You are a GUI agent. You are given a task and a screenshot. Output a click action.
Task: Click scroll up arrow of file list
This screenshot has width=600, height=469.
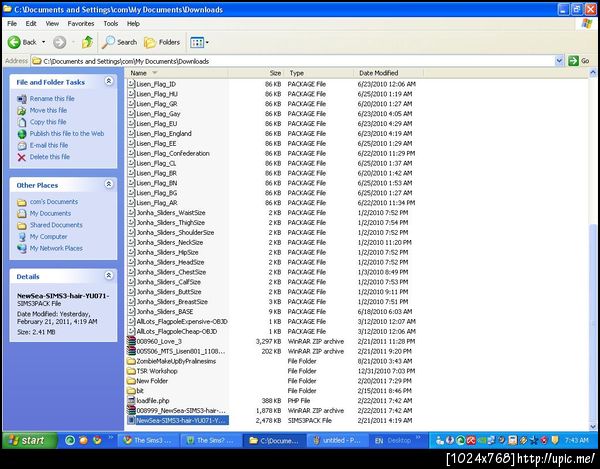[x=593, y=72]
